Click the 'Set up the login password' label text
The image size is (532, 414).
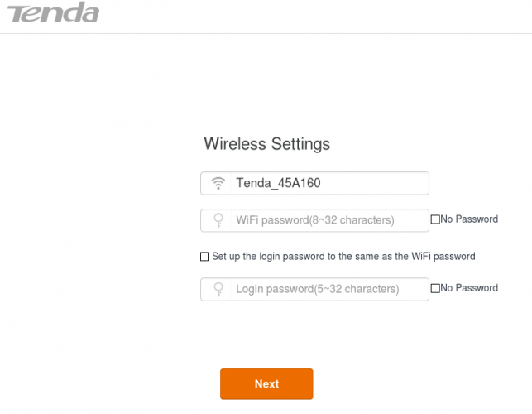[343, 257]
